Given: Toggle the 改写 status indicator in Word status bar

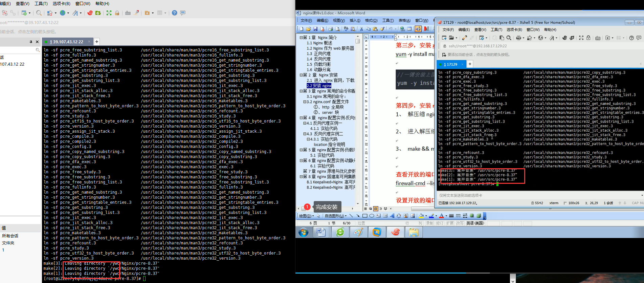Looking at the screenshot, I should 460,223.
